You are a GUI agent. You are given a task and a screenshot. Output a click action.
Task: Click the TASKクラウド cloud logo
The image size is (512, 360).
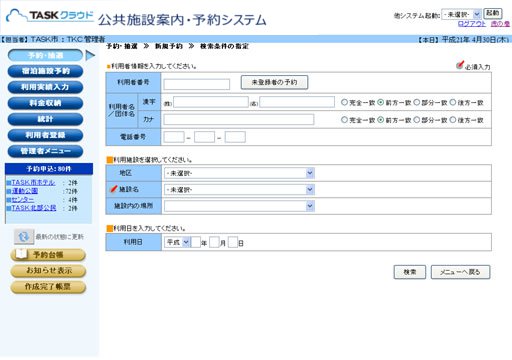tap(50, 15)
